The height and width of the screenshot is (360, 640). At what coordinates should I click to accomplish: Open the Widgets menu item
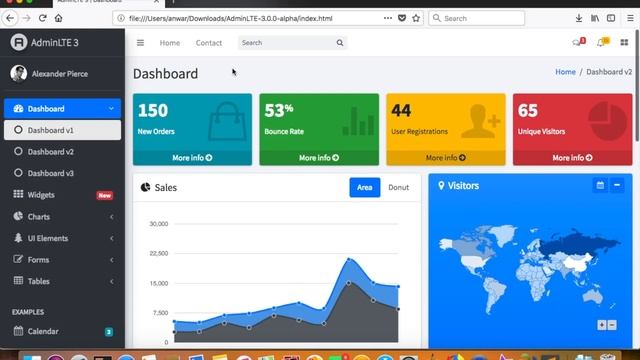coord(62,195)
